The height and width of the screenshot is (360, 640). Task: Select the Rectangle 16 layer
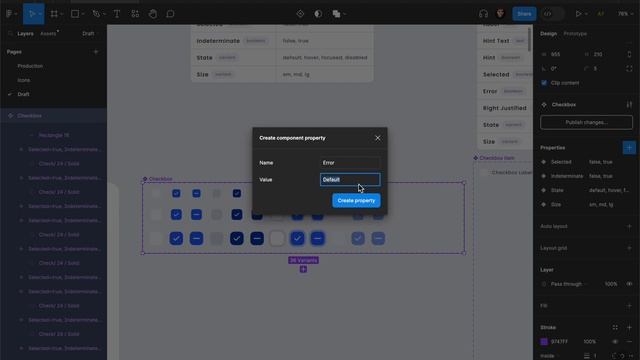[54, 135]
